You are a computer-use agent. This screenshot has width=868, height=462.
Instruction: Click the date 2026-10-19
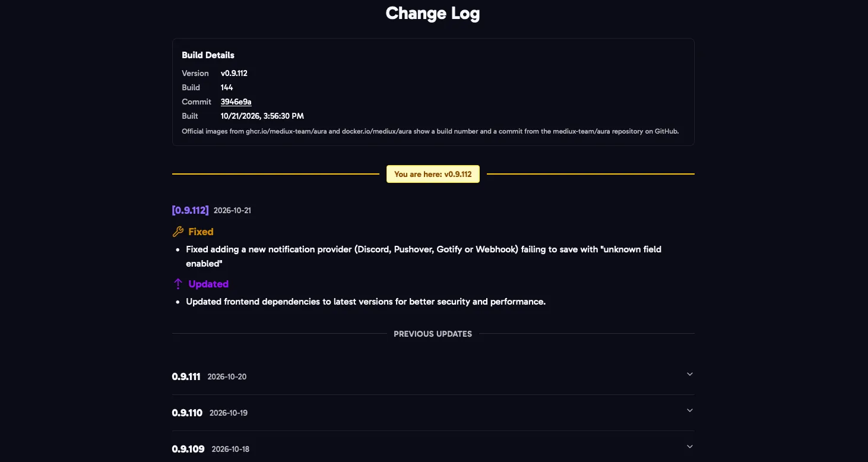tap(229, 413)
